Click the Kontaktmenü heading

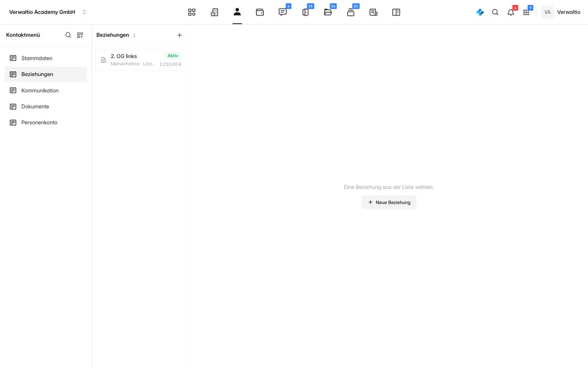click(x=23, y=35)
